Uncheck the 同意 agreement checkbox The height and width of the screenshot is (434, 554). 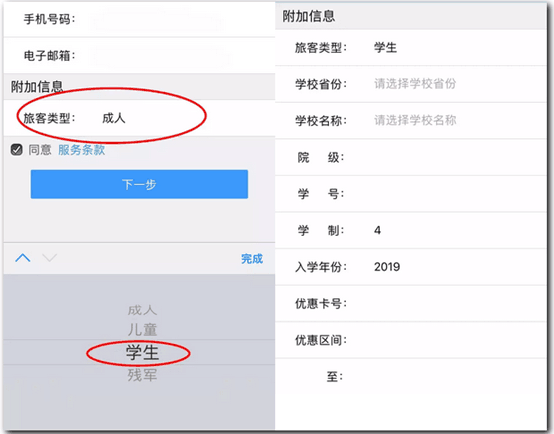17,149
